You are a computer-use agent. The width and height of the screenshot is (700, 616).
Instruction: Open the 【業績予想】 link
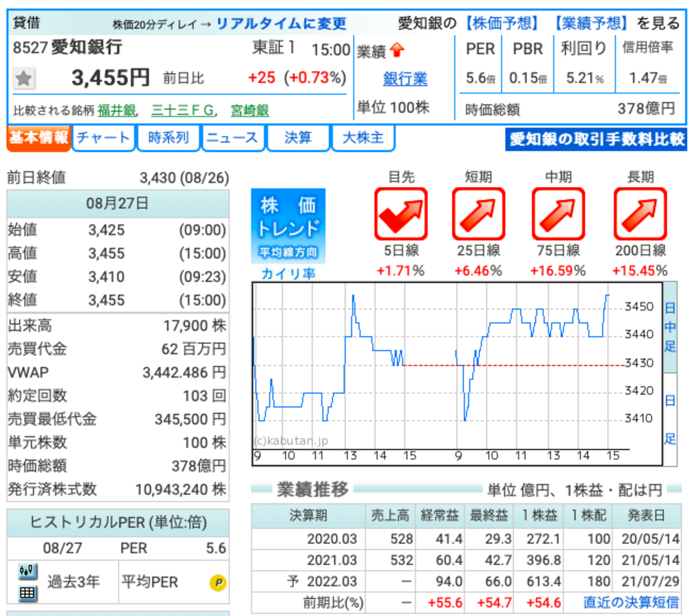point(591,23)
